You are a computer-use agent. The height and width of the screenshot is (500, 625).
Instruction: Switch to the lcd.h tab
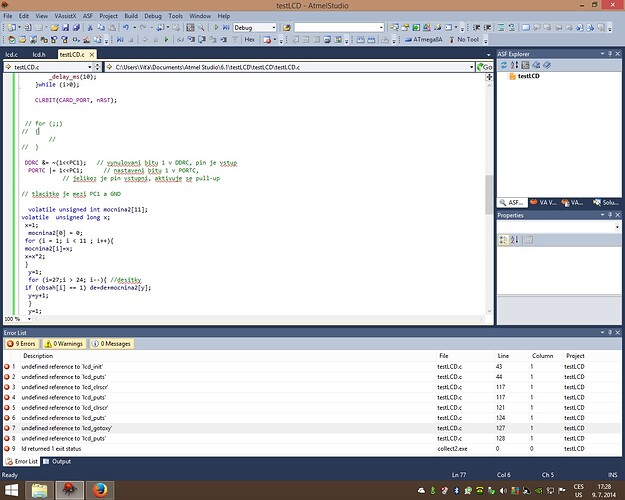39,55
